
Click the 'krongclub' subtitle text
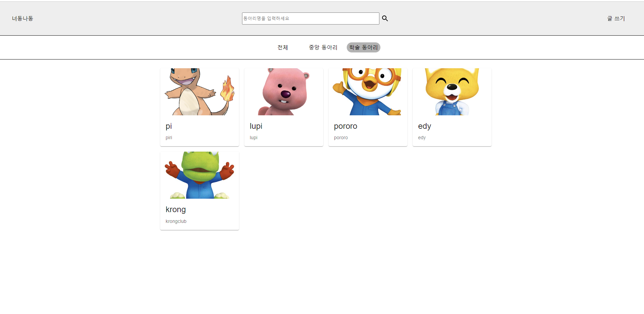176,221
